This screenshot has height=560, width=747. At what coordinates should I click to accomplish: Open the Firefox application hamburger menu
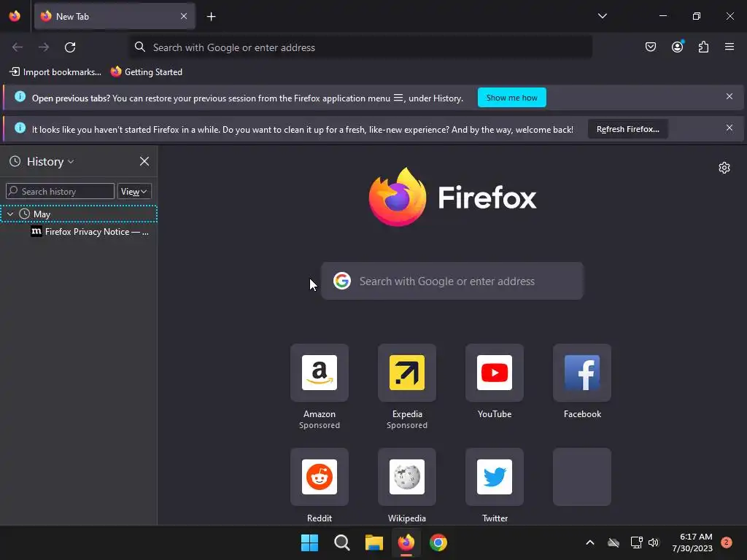click(x=729, y=47)
